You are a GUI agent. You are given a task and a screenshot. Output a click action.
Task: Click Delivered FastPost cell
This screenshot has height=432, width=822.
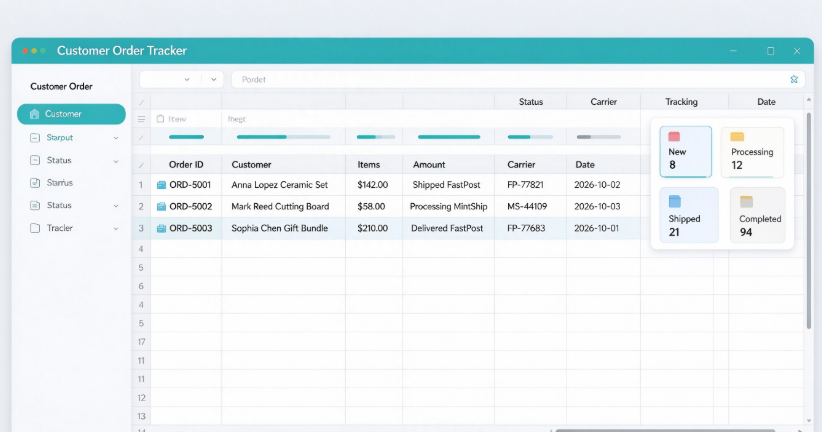click(447, 228)
